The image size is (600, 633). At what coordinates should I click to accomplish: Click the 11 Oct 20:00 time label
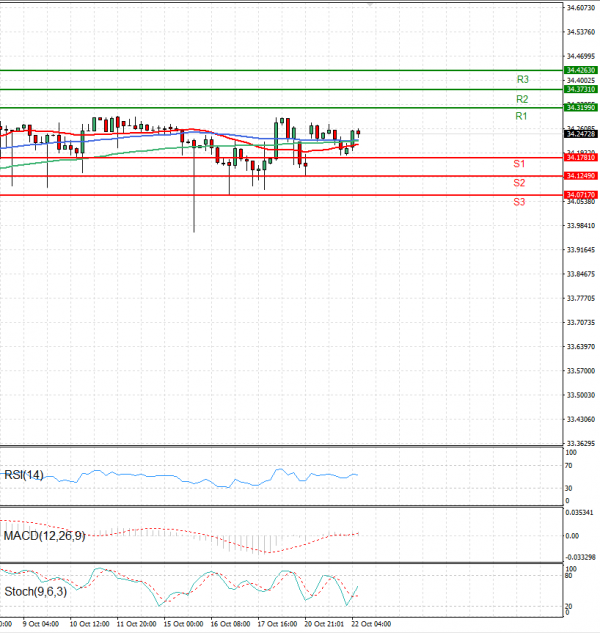tap(136, 624)
